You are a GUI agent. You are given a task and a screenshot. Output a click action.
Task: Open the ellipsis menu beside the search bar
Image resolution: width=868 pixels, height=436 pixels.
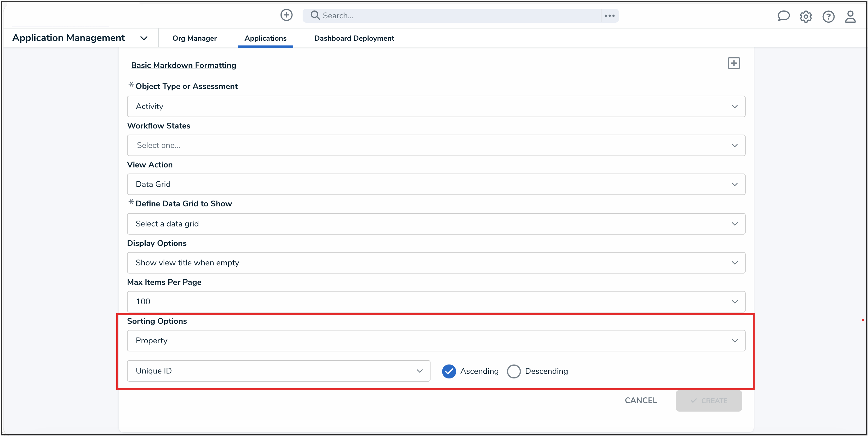pyautogui.click(x=609, y=15)
